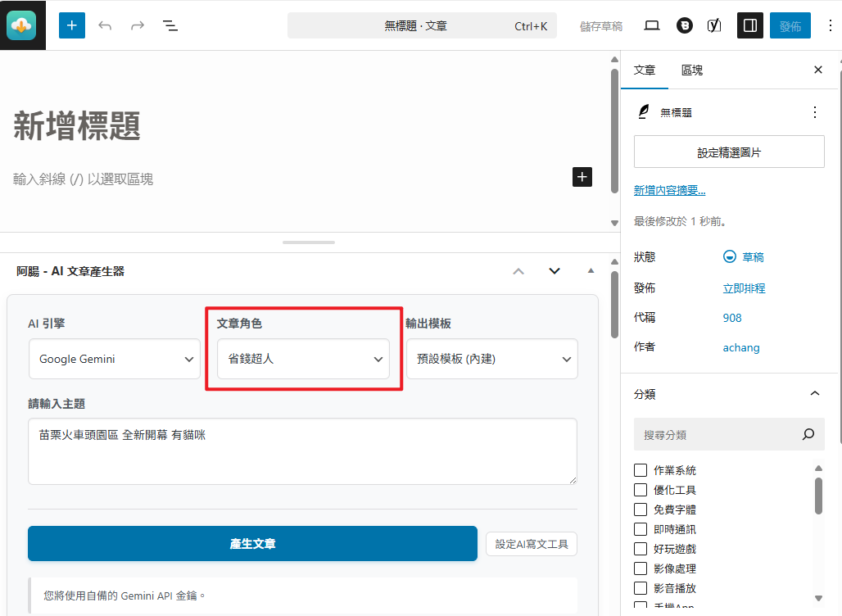Open the 輸出模板 dropdown

pyautogui.click(x=491, y=359)
